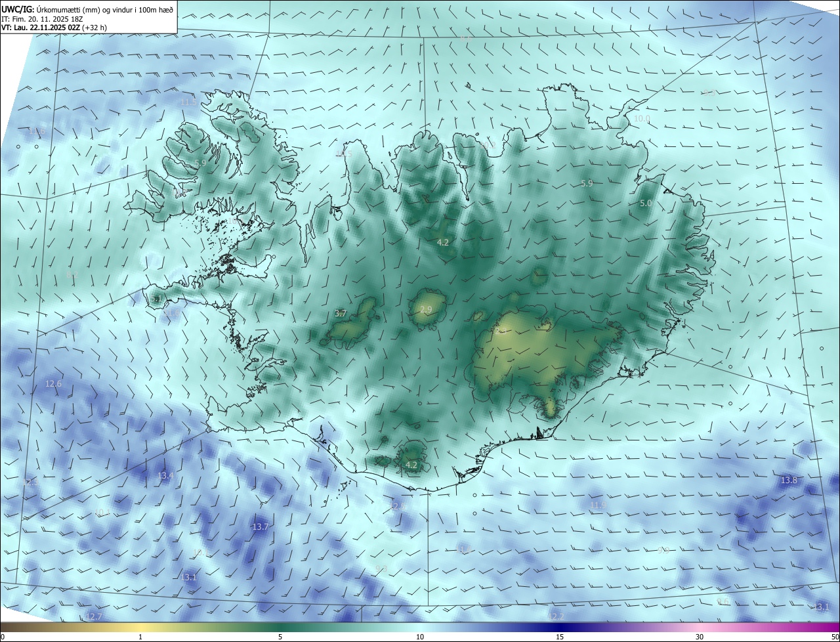Click the 12.7 value near bottom-left edge
This screenshot has width=840, height=642.
(x=94, y=616)
